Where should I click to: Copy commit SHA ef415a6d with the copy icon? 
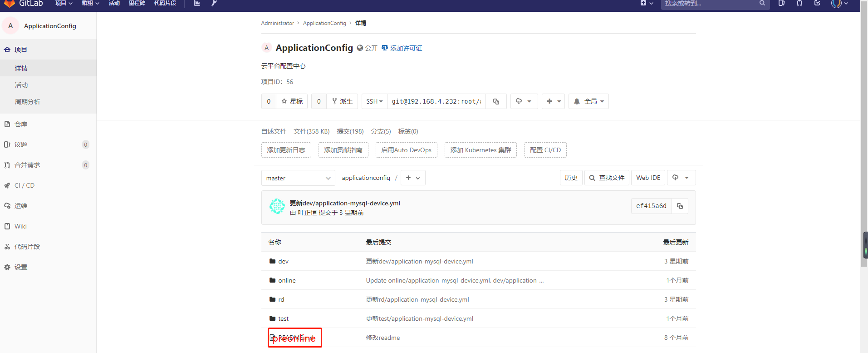pos(680,206)
